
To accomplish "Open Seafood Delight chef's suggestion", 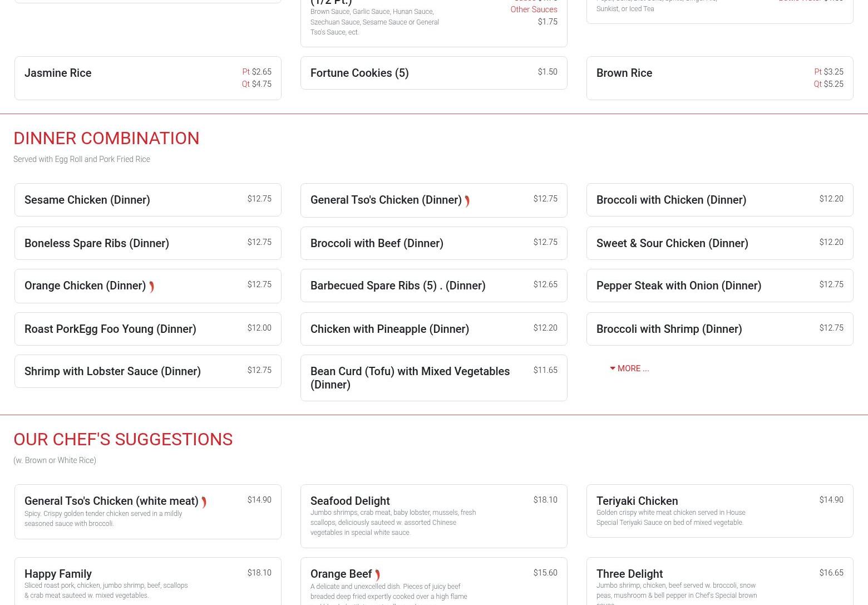I will pos(350,501).
